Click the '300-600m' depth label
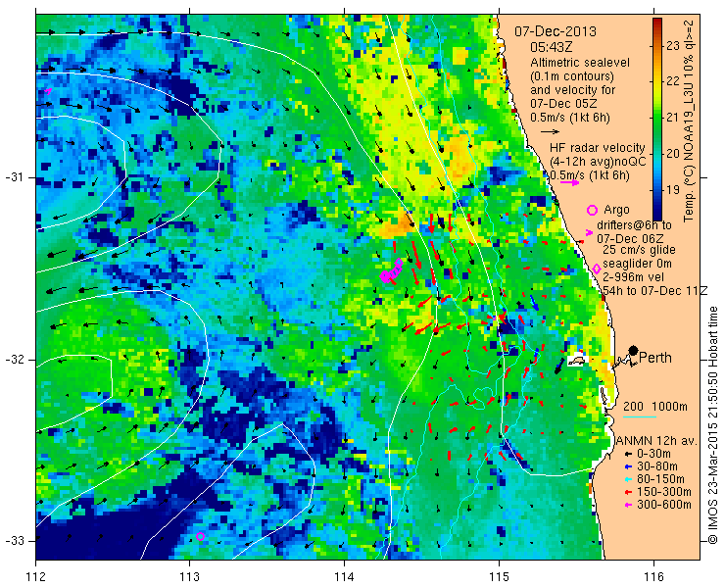 [664, 505]
